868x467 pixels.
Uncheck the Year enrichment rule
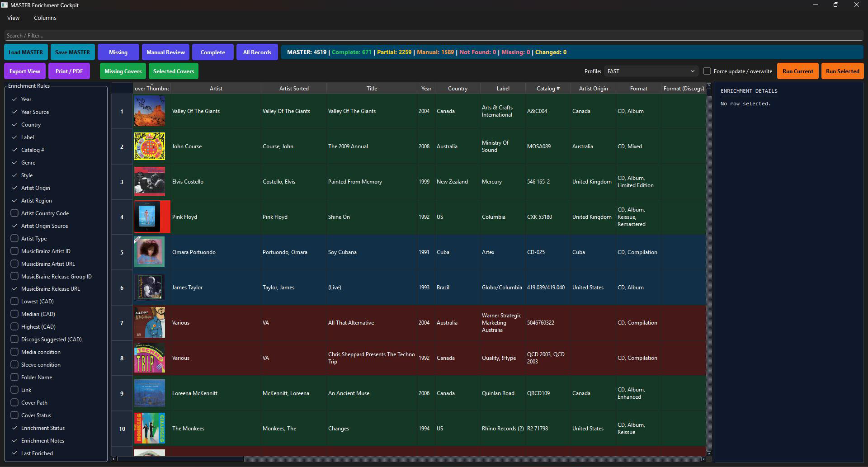click(x=14, y=99)
